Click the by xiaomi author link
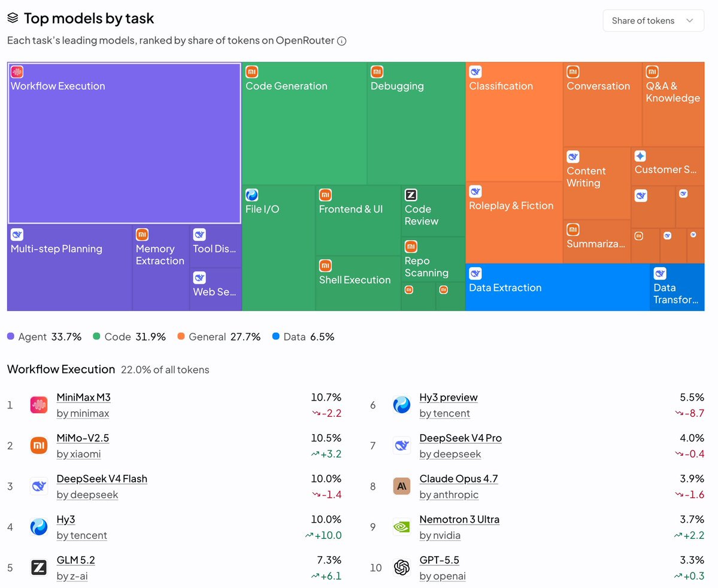718x588 pixels. click(x=78, y=454)
